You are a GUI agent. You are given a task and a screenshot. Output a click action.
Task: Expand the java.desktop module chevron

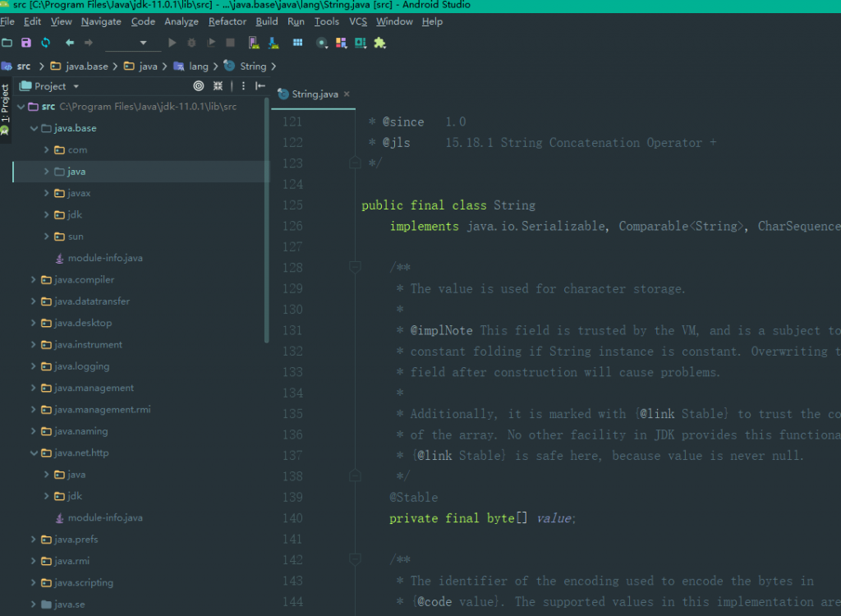34,323
